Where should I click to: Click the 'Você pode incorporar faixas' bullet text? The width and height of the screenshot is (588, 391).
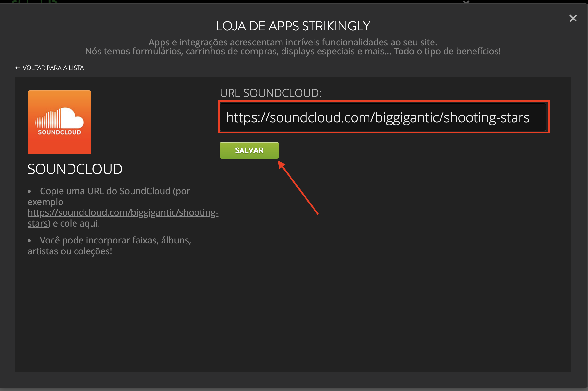pos(109,246)
